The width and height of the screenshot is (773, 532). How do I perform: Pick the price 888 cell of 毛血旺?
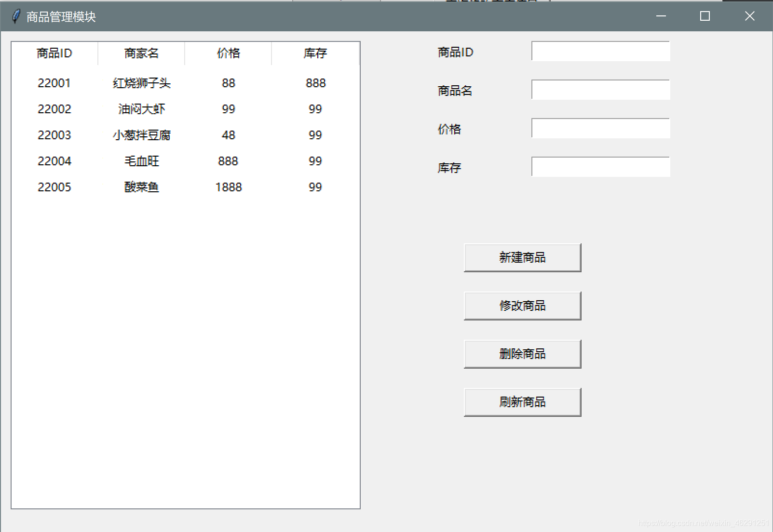(x=228, y=161)
